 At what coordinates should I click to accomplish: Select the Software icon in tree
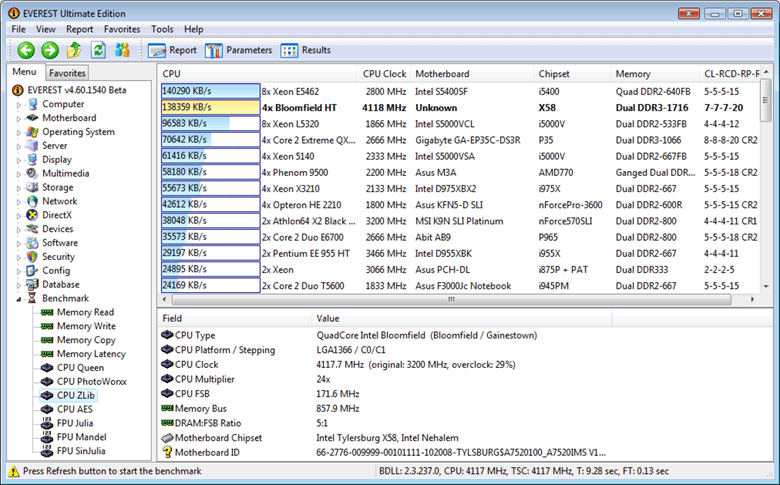tap(32, 243)
